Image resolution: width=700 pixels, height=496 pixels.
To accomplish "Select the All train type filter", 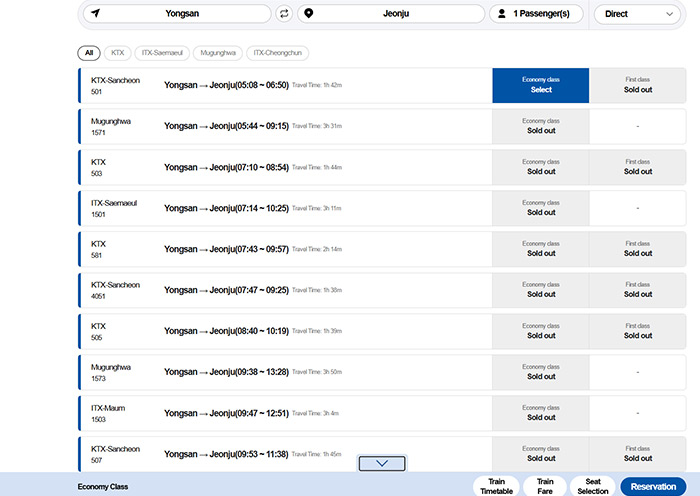I will [x=89, y=53].
